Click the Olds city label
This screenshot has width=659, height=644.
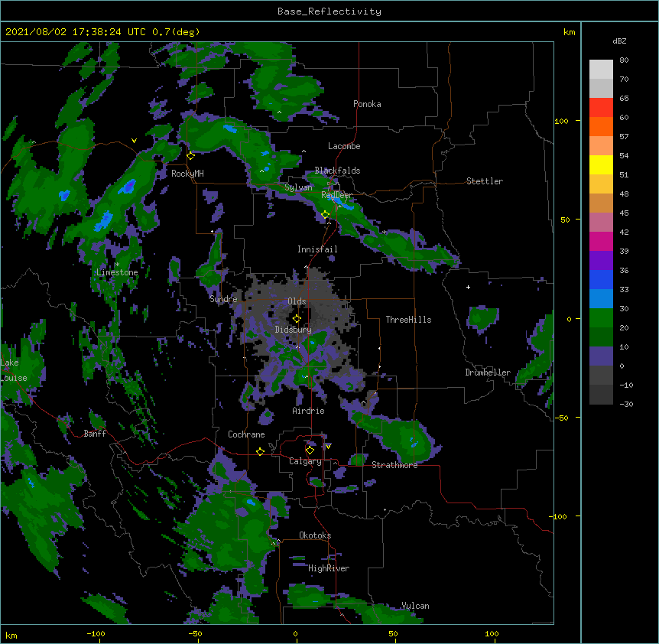297,301
